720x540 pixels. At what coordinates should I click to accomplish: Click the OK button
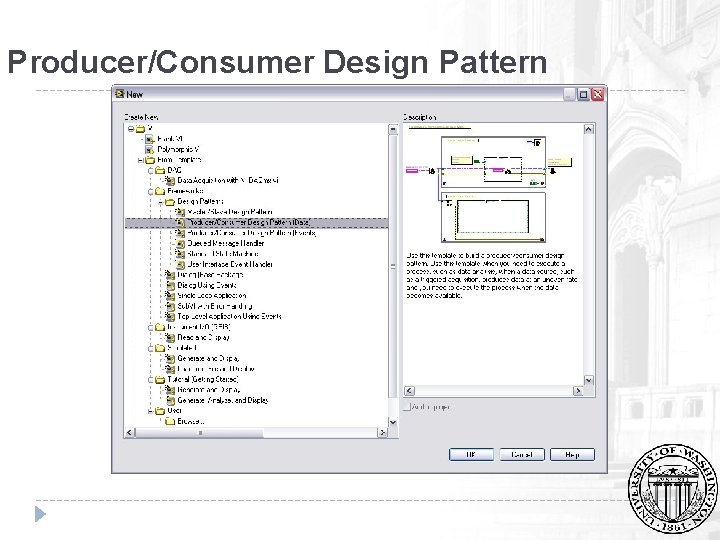pyautogui.click(x=471, y=455)
